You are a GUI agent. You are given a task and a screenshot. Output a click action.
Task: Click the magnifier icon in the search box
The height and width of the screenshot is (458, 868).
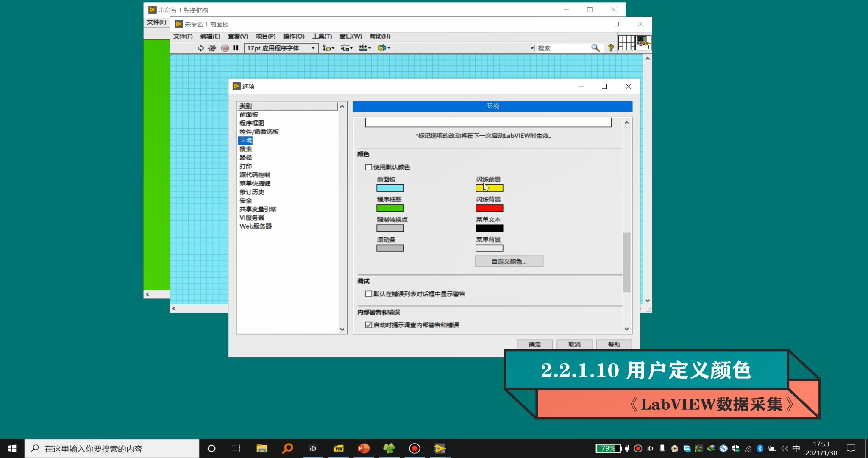[595, 48]
